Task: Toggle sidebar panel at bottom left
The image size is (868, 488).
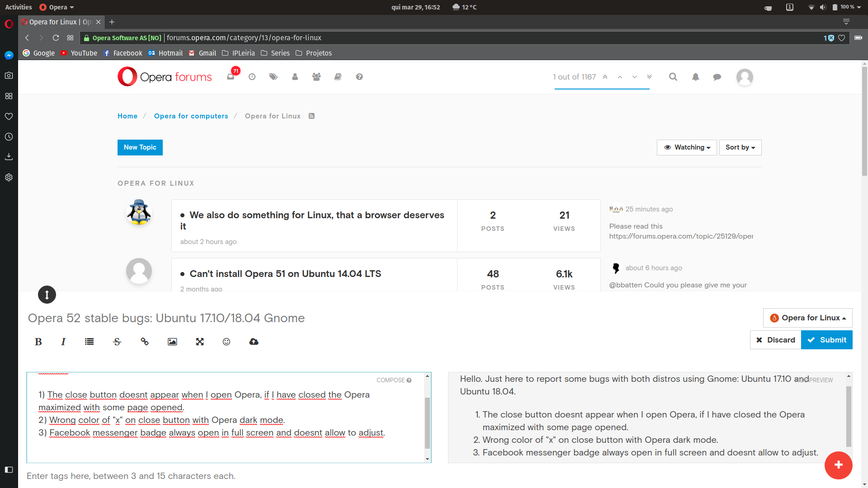Action: [x=9, y=470]
